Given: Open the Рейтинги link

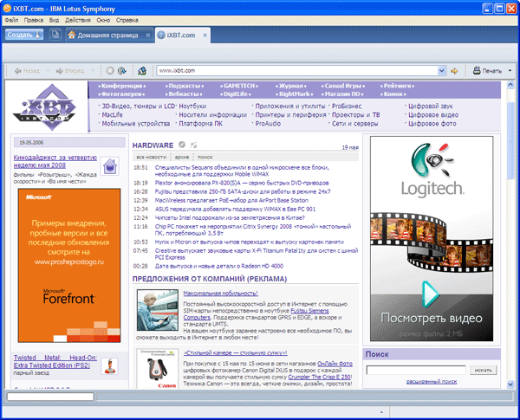Looking at the screenshot, I should 397,86.
